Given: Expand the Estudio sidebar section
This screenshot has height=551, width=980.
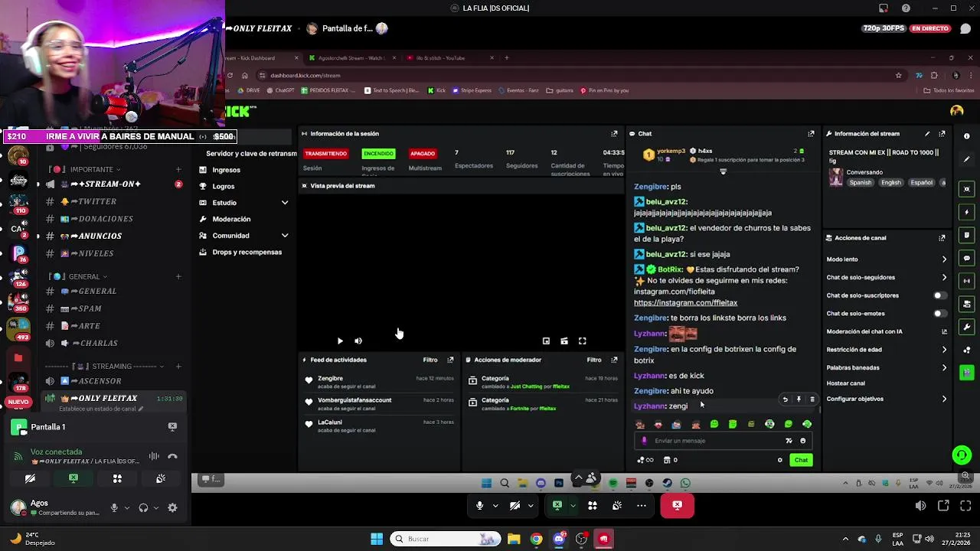Looking at the screenshot, I should click(x=285, y=203).
